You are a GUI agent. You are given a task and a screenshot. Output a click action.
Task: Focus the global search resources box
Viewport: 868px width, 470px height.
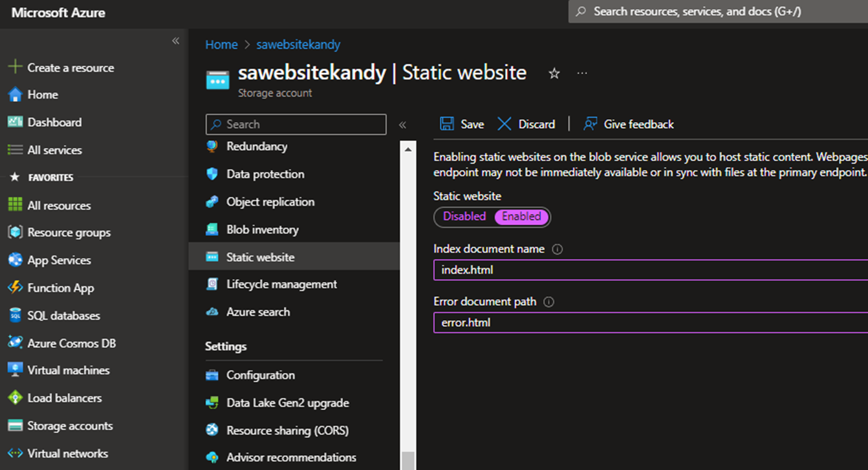click(718, 11)
